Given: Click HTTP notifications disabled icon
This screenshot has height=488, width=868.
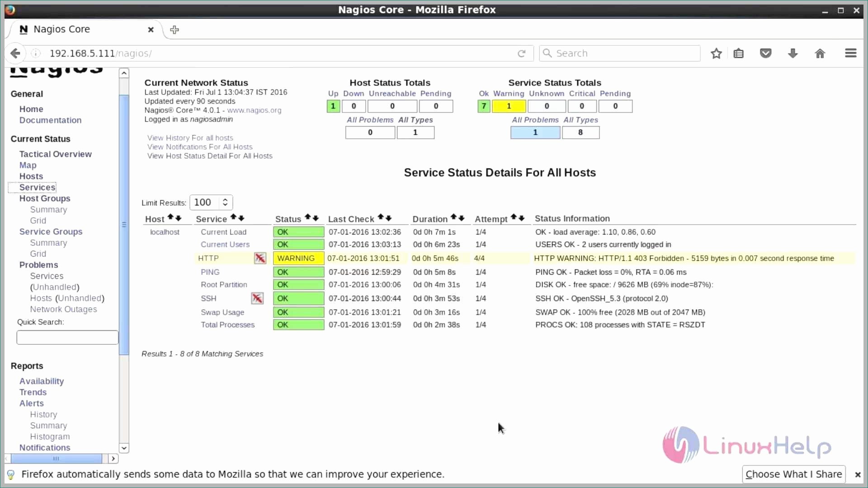Looking at the screenshot, I should tap(260, 258).
